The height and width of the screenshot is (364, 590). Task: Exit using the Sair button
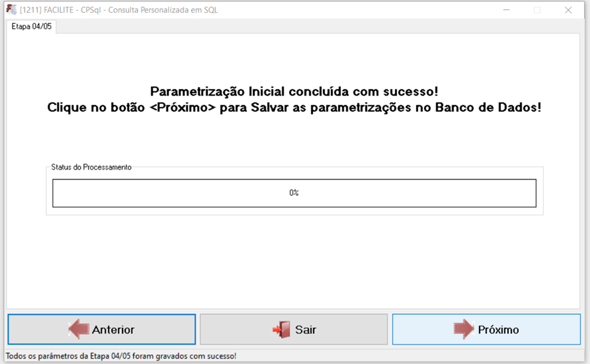[x=294, y=329]
